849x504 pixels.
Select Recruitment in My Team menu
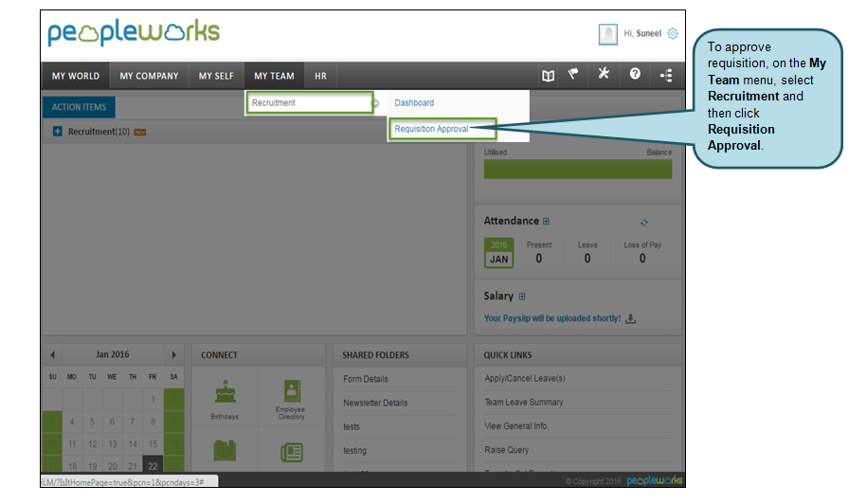coord(310,103)
